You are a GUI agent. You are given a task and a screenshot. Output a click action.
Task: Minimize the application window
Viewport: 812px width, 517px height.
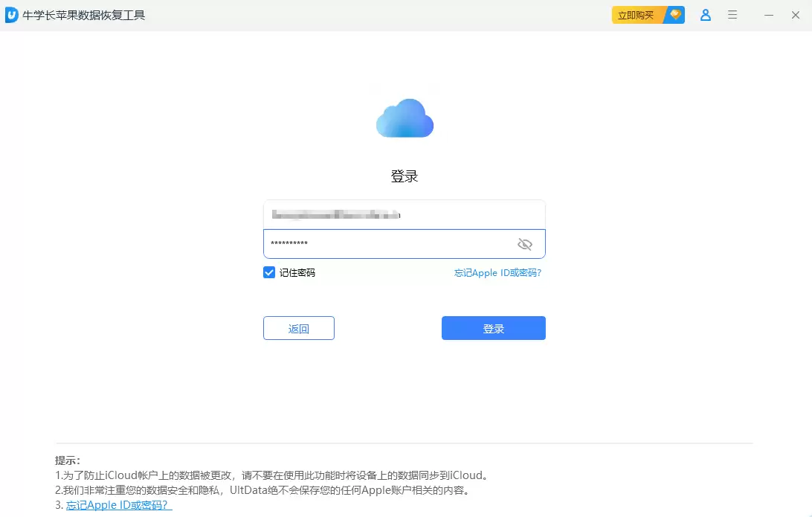click(x=769, y=15)
